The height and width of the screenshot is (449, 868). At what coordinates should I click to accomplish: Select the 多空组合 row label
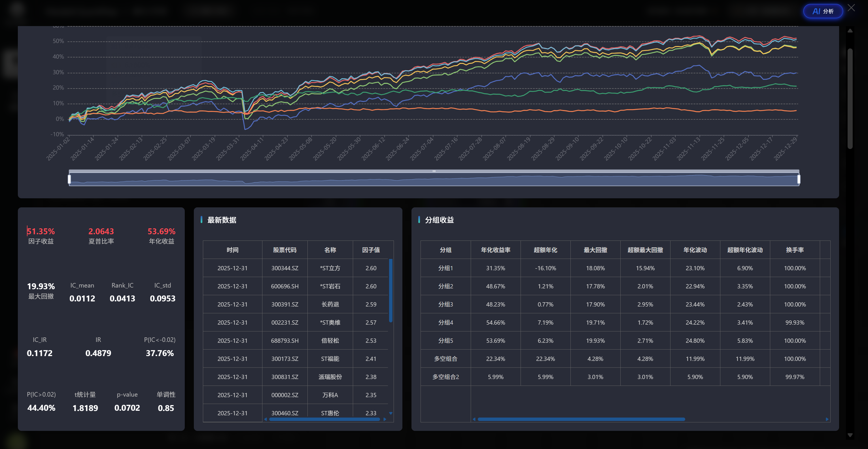coord(445,359)
